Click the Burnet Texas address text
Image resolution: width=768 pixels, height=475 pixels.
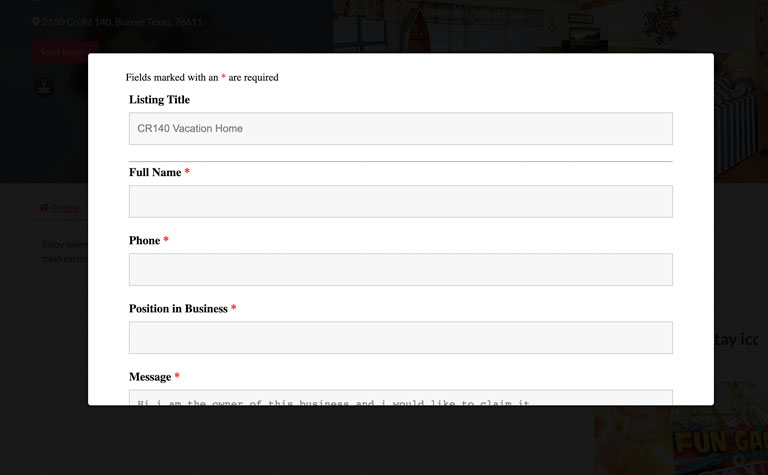click(122, 21)
